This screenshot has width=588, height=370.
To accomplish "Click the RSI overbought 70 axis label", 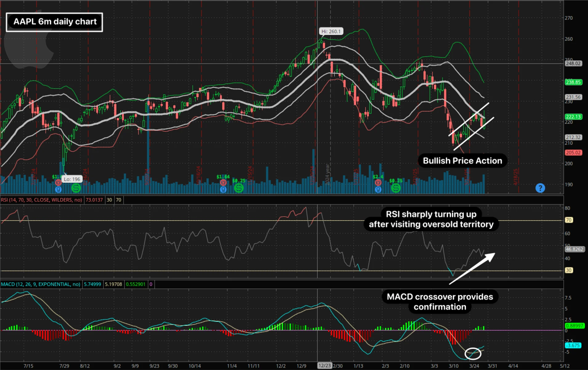I will [x=569, y=220].
